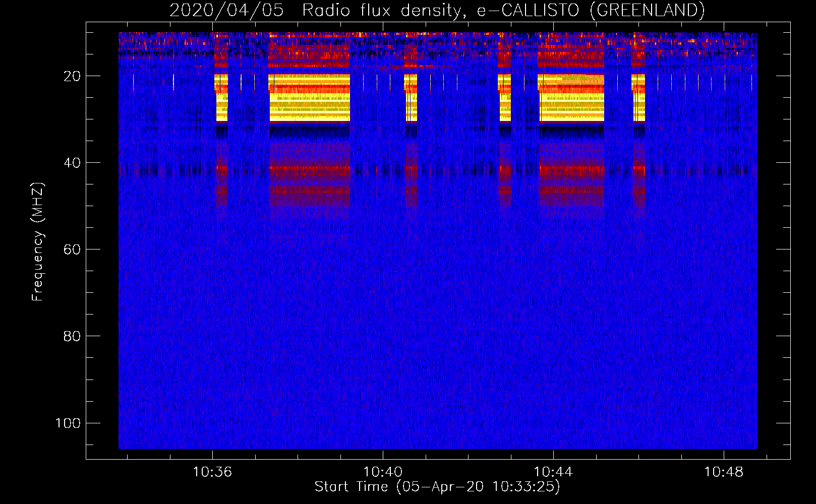Click the long yellow burst starting just after 10:37
Screen dimensions: 816x504
pyautogui.click(x=309, y=98)
